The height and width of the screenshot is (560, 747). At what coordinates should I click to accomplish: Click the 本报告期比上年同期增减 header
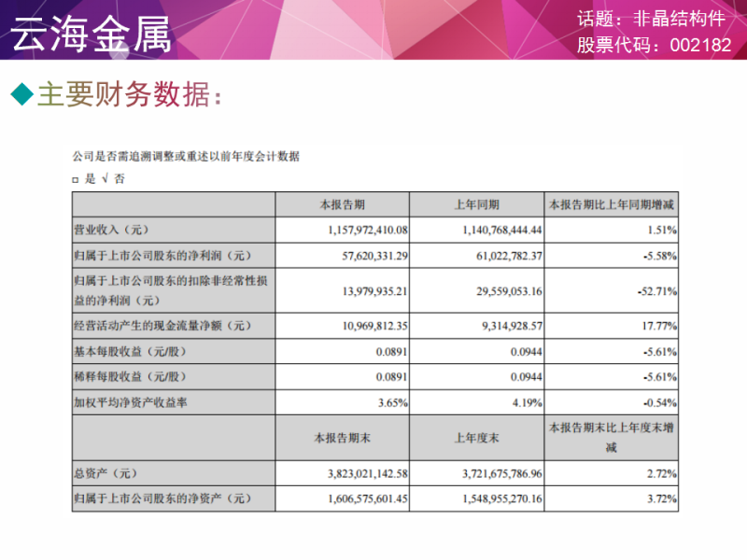click(612, 204)
